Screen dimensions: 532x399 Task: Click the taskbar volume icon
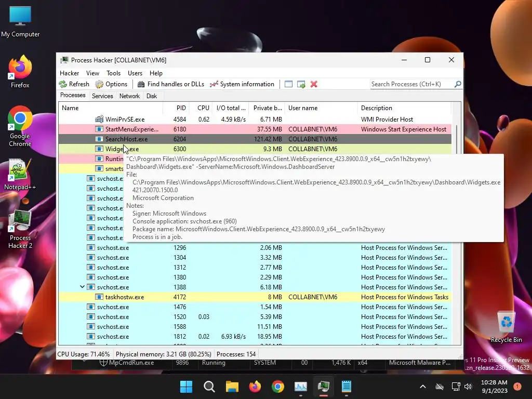(x=468, y=387)
